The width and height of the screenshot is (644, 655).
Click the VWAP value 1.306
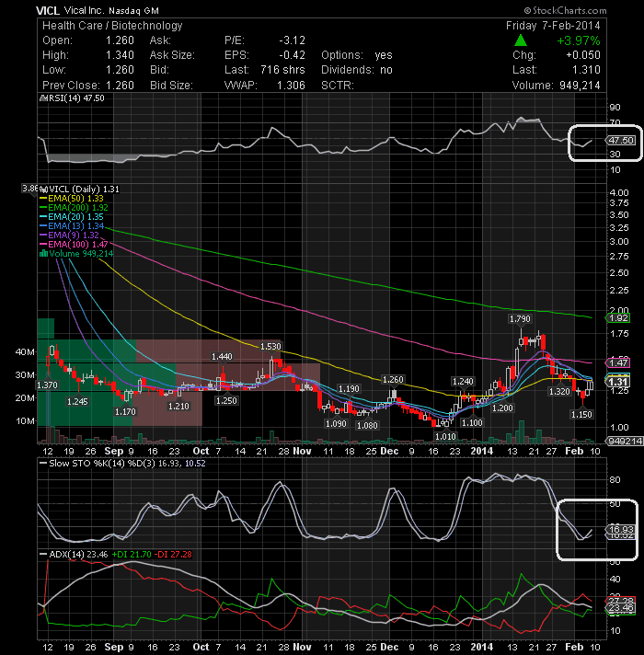(x=291, y=86)
